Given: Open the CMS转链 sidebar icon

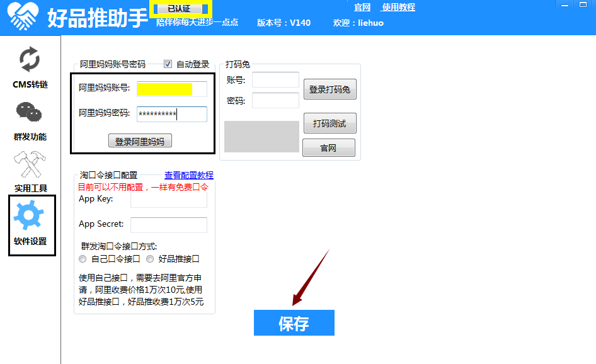Looking at the screenshot, I should tap(30, 60).
